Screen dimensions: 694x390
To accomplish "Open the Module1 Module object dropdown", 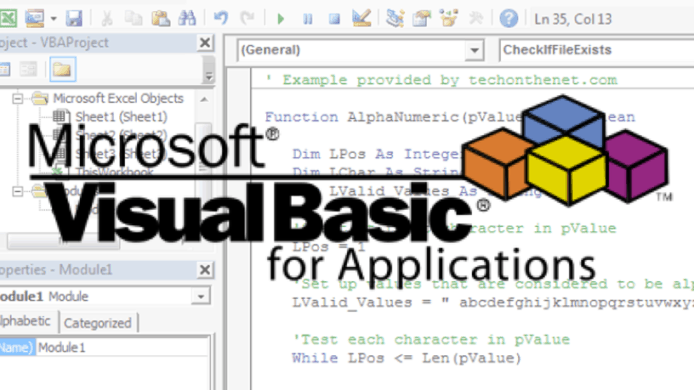I will pyautogui.click(x=201, y=296).
